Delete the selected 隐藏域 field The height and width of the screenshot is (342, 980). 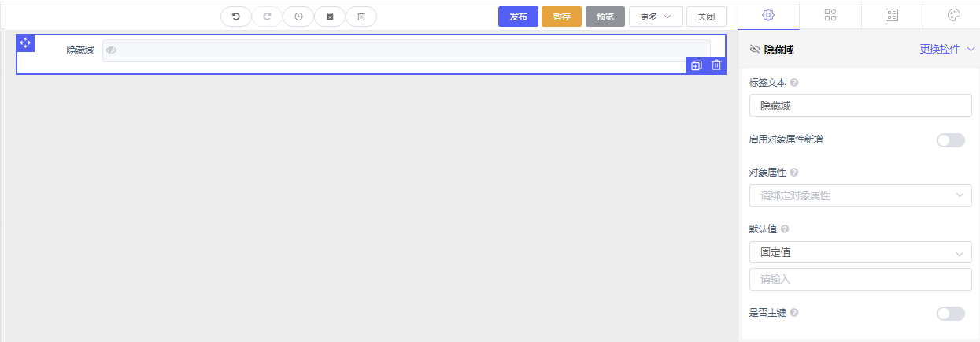click(x=716, y=65)
